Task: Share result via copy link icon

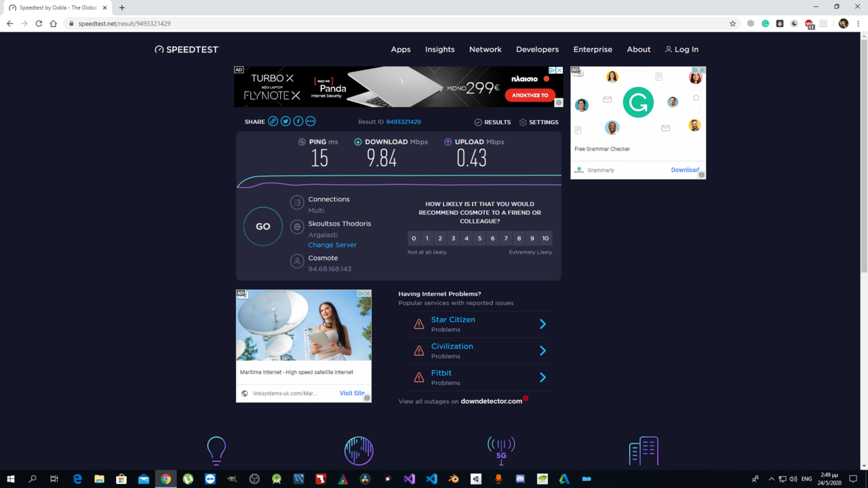Action: click(x=273, y=121)
